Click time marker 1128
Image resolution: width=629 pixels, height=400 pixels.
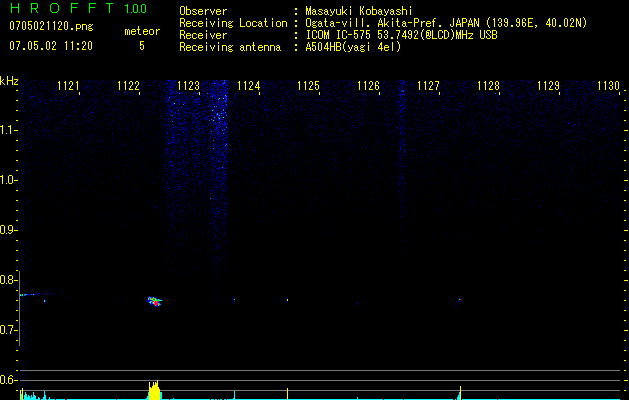coord(488,86)
